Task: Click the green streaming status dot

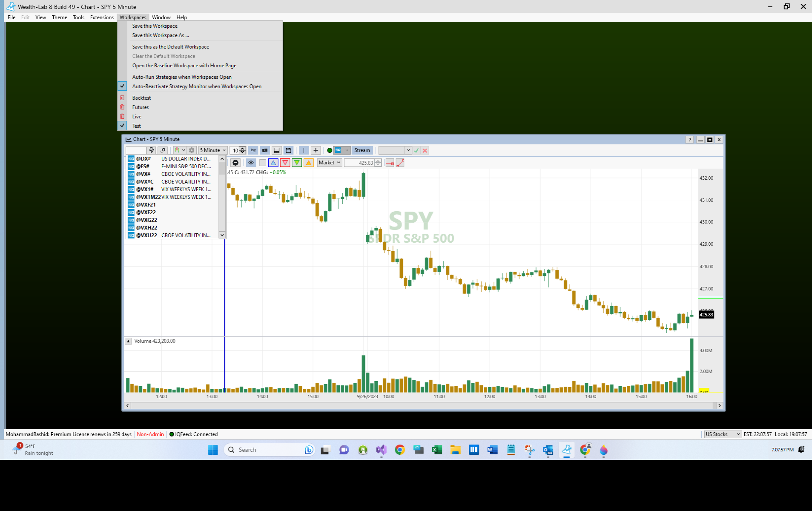Action: click(329, 150)
